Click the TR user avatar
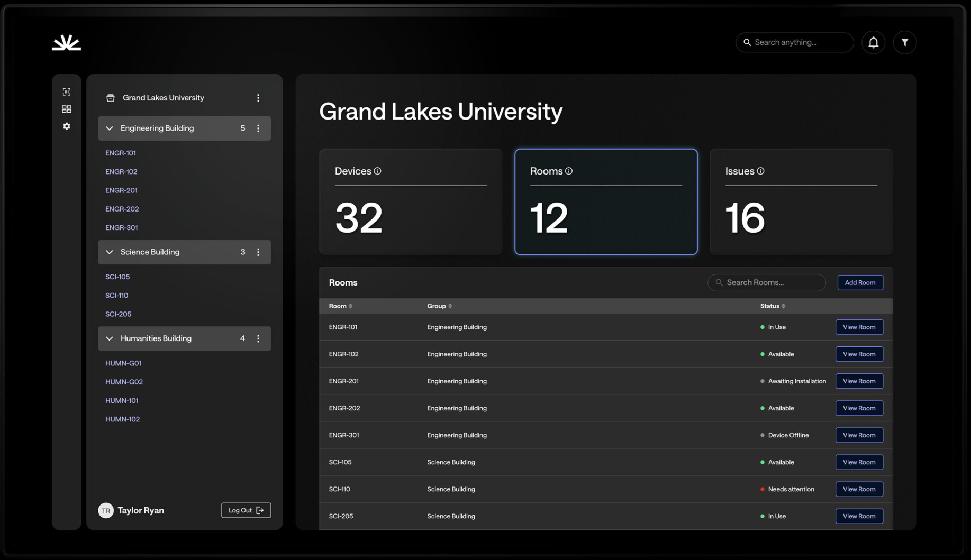This screenshot has width=971, height=560. pos(106,510)
